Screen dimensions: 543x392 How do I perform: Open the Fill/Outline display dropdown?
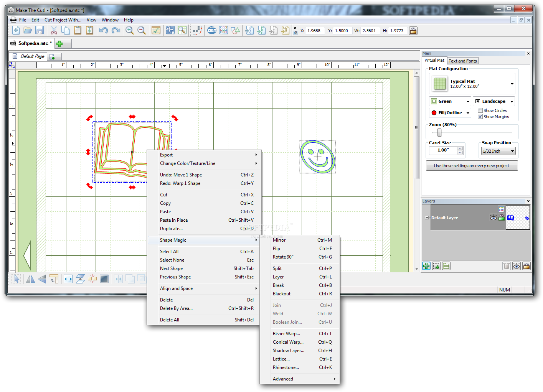[x=450, y=113]
